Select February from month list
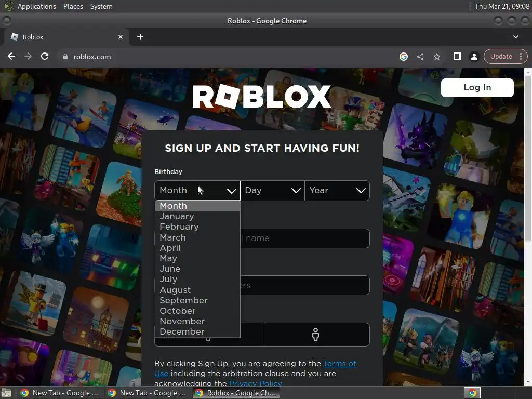Viewport: 532px width, 399px height. [197, 227]
